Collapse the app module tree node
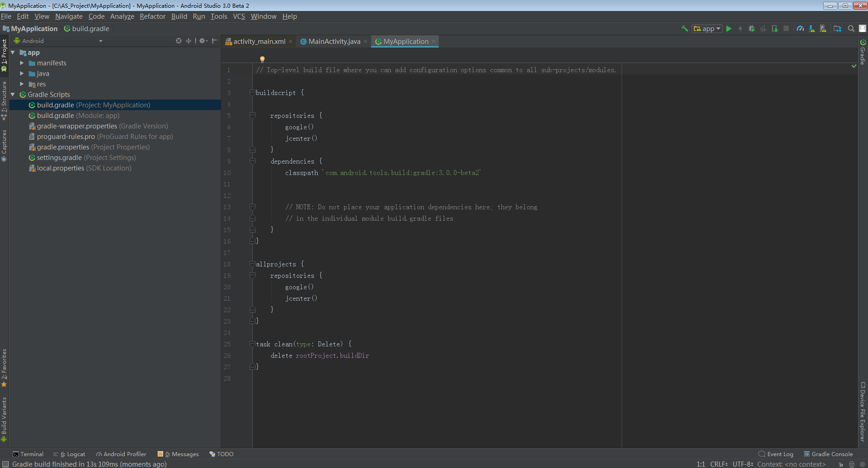 (x=13, y=53)
